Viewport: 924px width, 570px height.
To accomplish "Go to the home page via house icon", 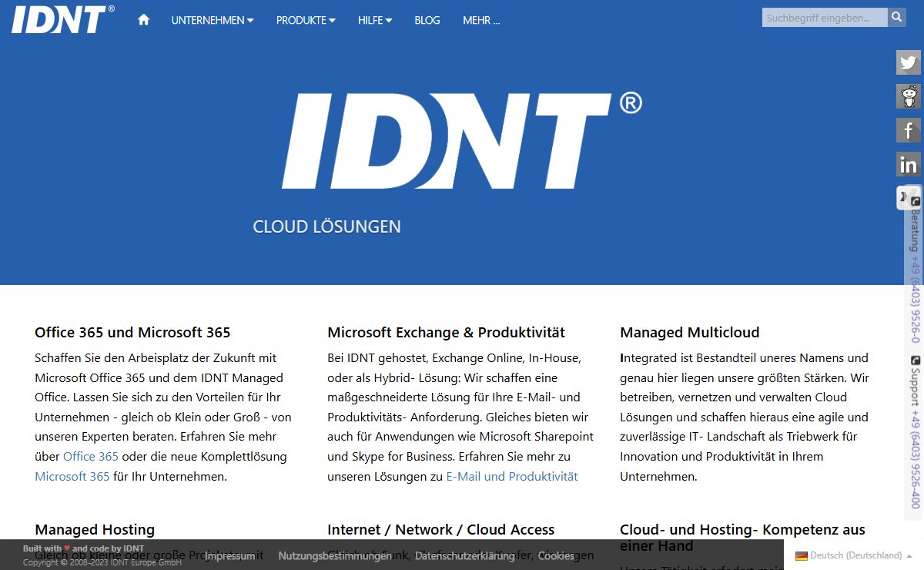I will tap(143, 20).
